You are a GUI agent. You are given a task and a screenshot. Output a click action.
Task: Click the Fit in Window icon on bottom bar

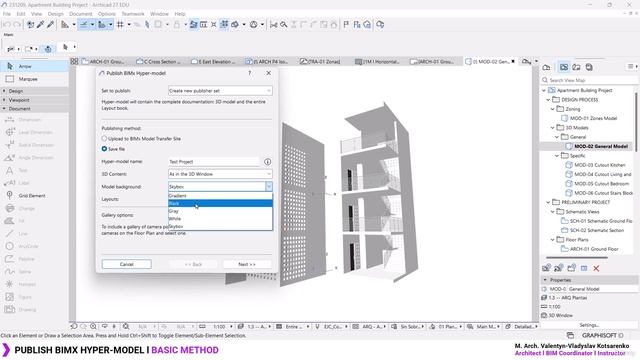click(x=126, y=327)
